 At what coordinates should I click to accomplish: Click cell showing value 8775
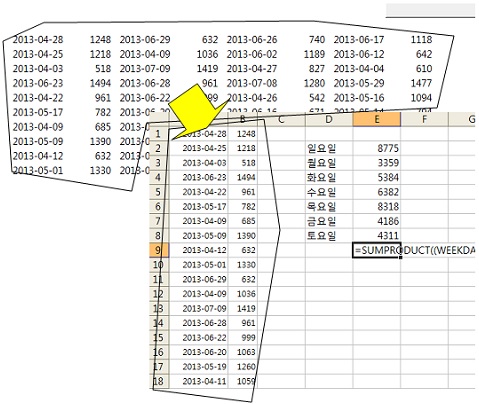(377, 148)
